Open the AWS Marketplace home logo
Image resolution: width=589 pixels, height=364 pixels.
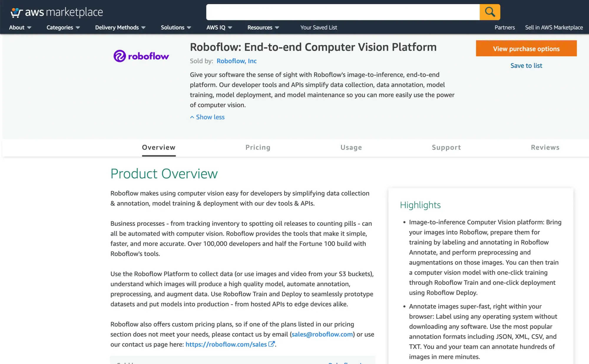57,12
